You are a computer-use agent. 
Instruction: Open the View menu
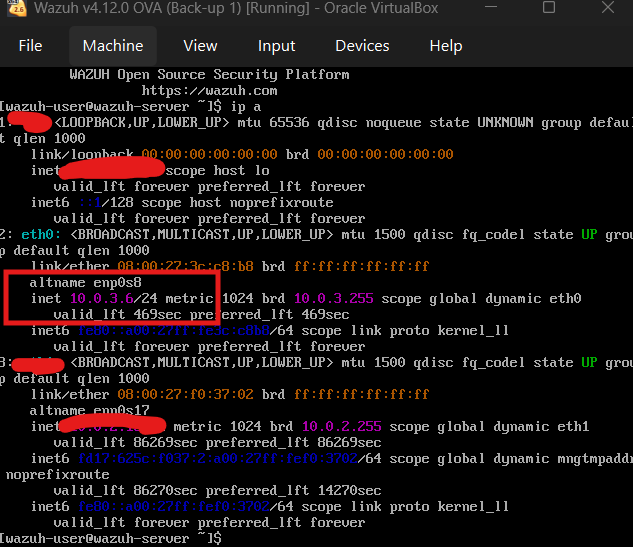[x=200, y=46]
